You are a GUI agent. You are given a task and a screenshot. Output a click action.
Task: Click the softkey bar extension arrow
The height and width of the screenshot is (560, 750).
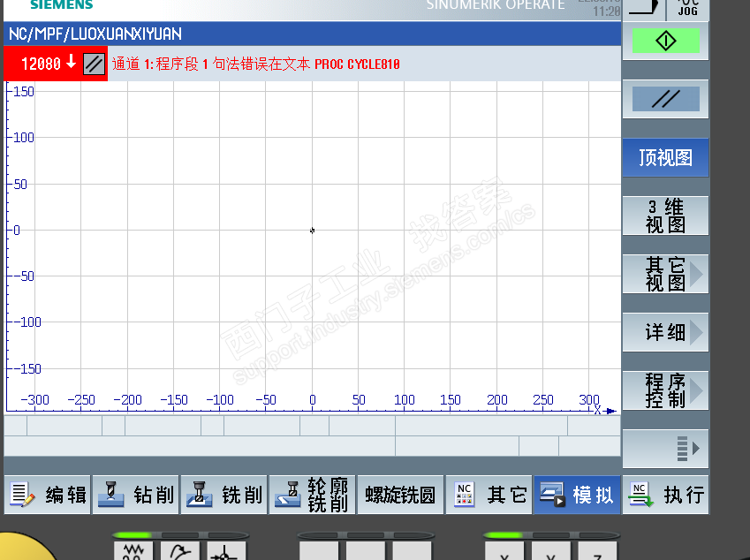pos(665,449)
